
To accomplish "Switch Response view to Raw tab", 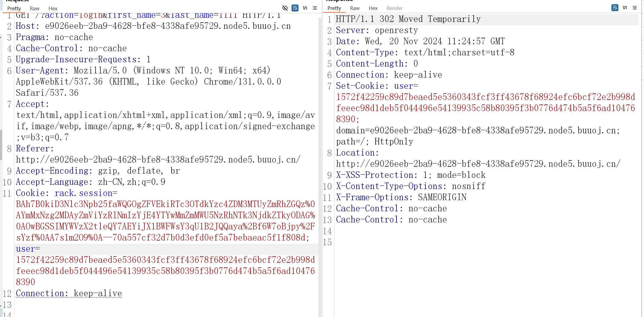I will pos(355,8).
